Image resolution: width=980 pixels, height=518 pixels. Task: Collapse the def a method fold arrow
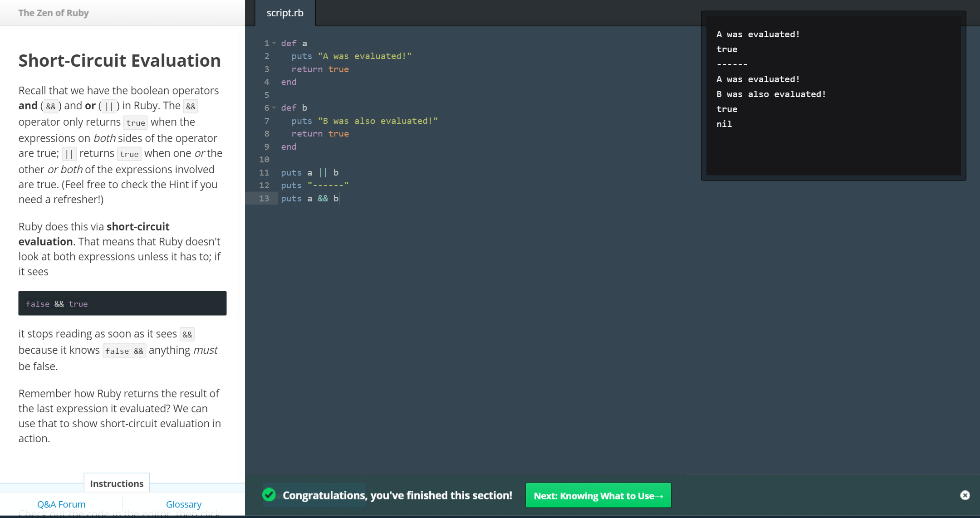click(x=274, y=44)
